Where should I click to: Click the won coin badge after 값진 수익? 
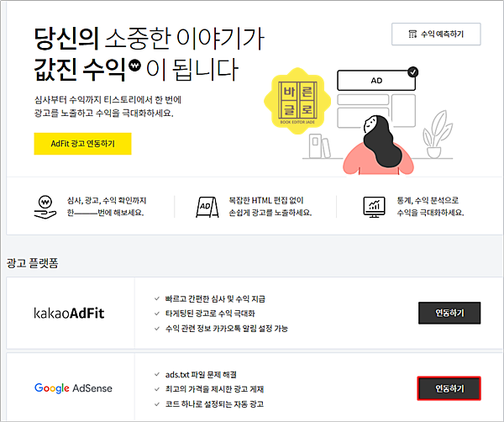click(134, 66)
